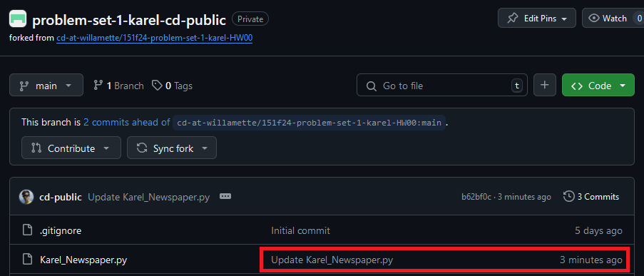Screen dimensions: 644x276
Task: Open commit hash b62bf0c
Action: point(476,197)
